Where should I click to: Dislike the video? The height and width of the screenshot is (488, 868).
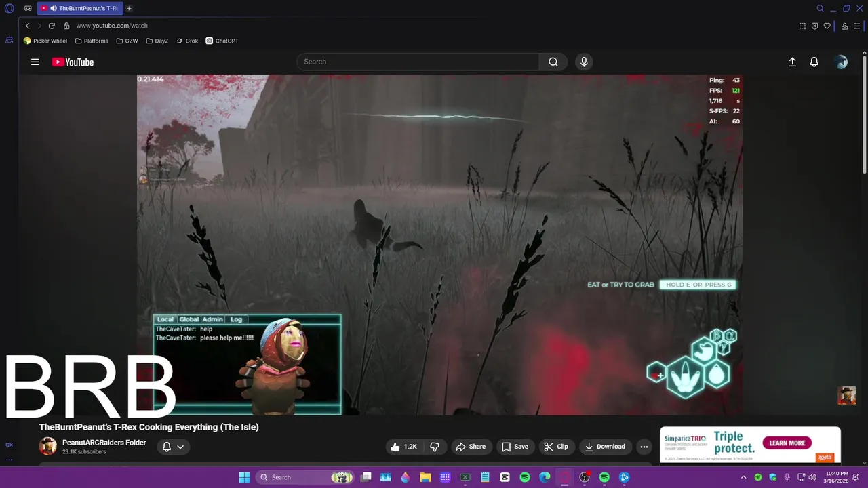click(x=435, y=447)
